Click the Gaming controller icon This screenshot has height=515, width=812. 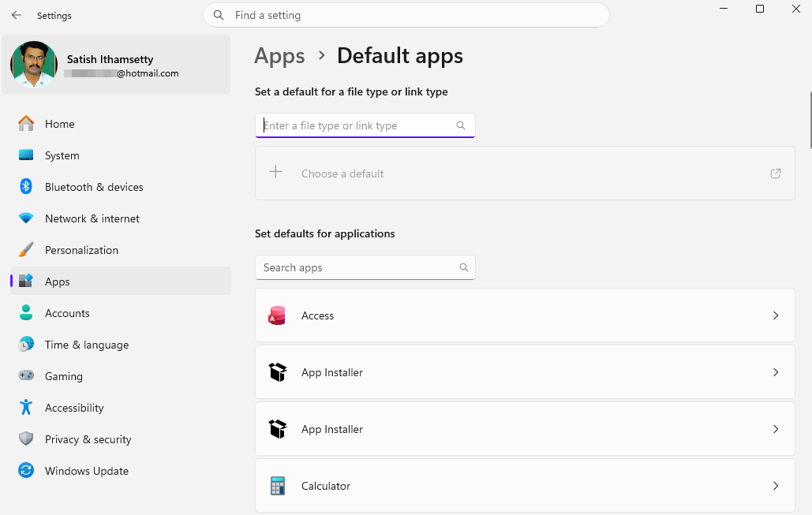(x=26, y=375)
